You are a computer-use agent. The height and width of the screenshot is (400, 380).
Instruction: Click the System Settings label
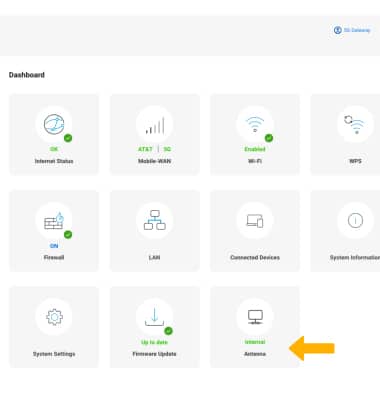tap(54, 354)
